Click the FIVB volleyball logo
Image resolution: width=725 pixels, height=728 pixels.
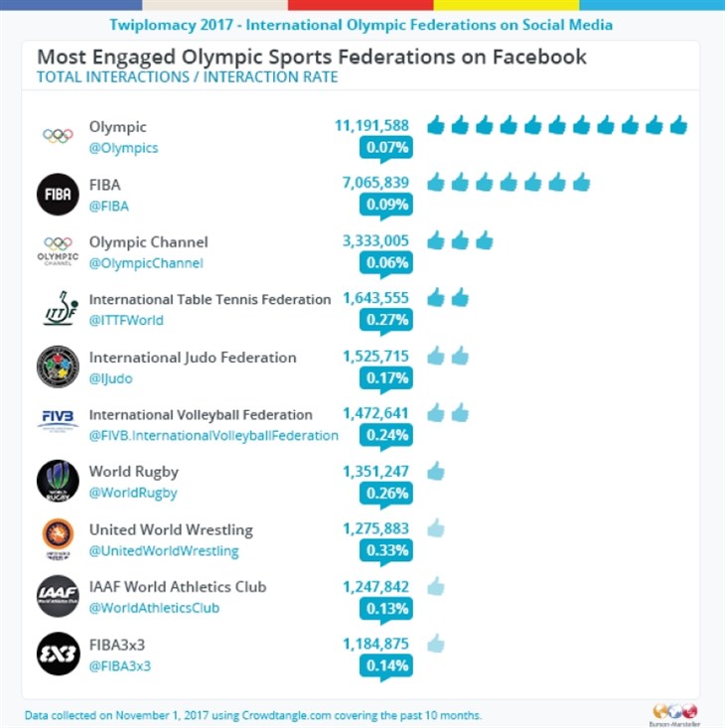point(58,421)
